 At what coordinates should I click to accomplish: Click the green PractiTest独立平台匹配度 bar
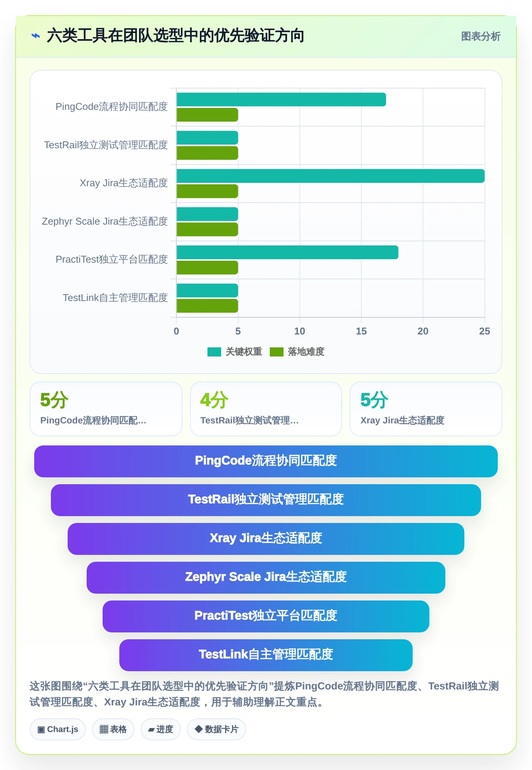coord(207,268)
